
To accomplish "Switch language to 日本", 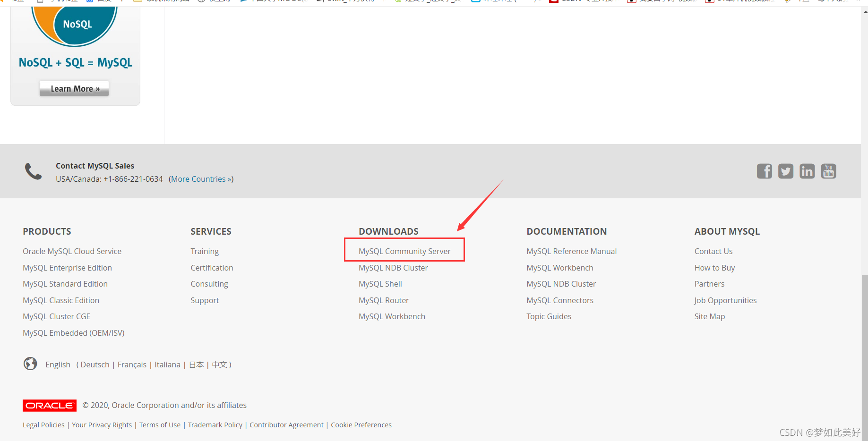I will (196, 365).
